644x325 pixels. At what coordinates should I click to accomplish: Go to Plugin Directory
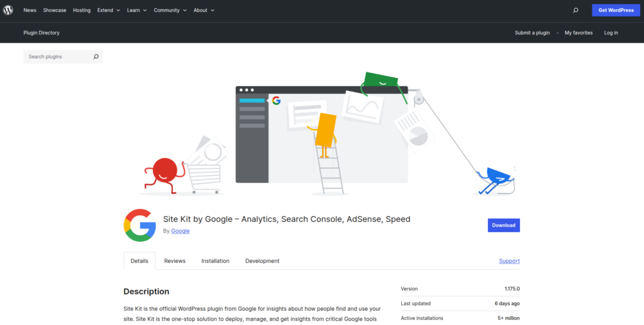[42, 33]
